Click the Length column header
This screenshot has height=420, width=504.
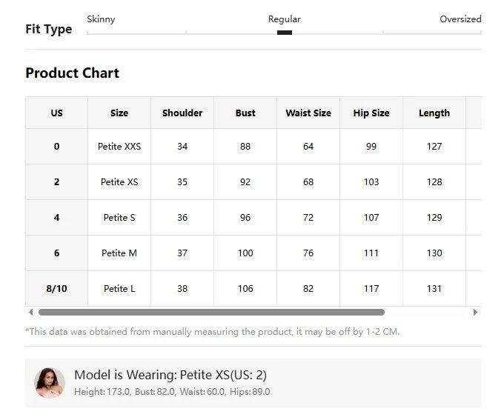tap(434, 113)
